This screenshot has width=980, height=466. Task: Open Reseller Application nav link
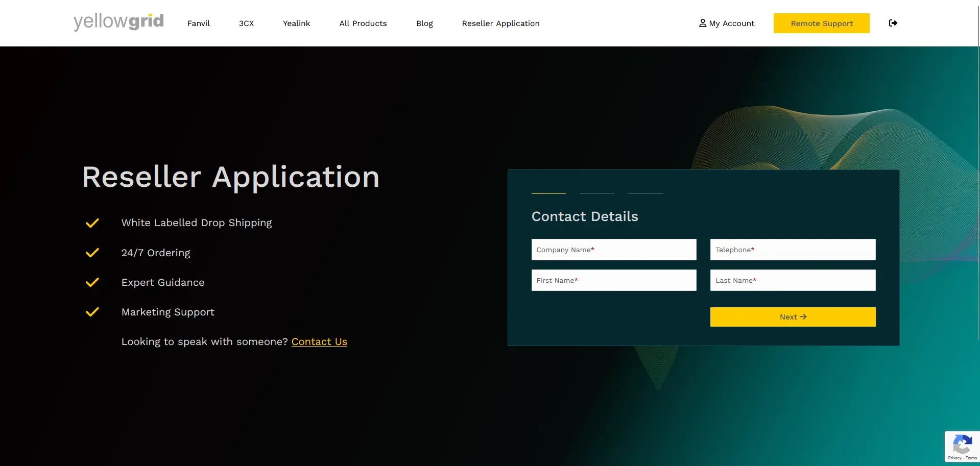point(500,23)
